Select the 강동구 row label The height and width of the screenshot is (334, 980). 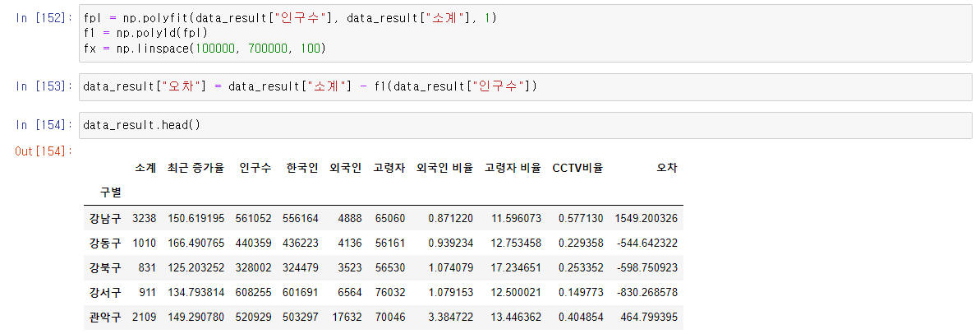coord(105,243)
